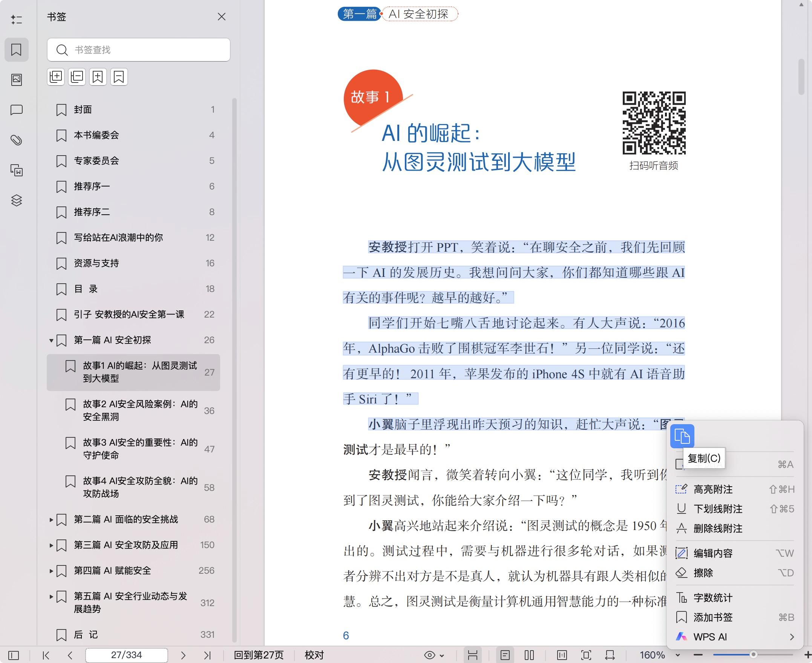Choose 下划线附注 from context menu

pos(735,509)
